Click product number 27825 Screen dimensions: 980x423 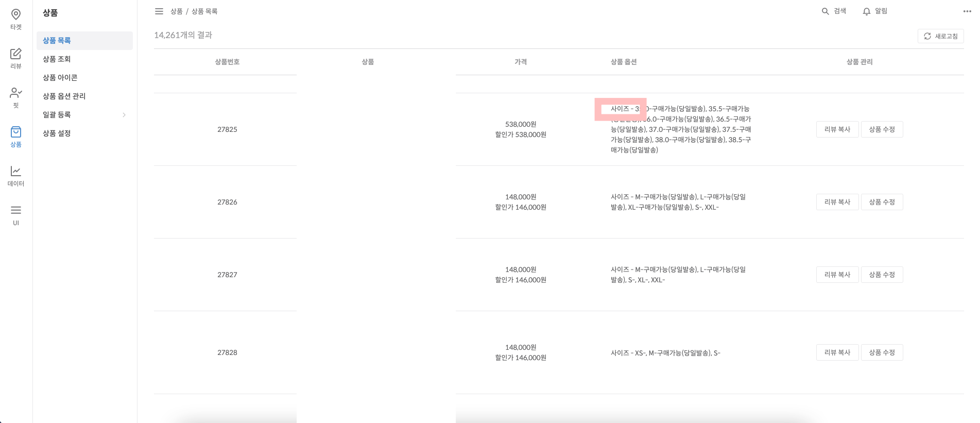tap(227, 129)
